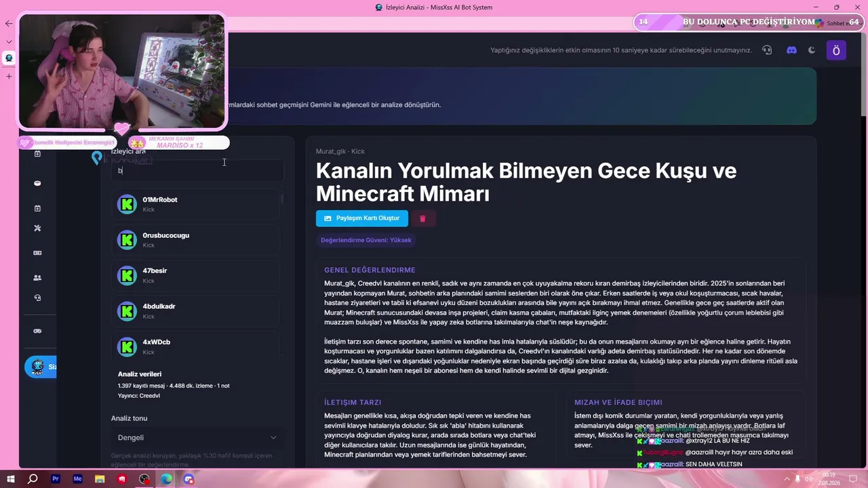Click the İLETİŞİM TARZI heading
The height and width of the screenshot is (488, 868).
(x=353, y=402)
